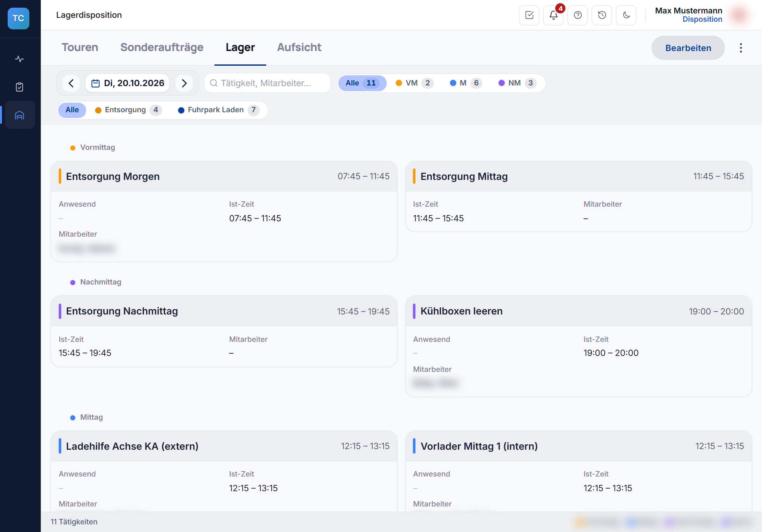Screen dimensions: 762x532
Task: Click the TC app logo
Action: 18,18
